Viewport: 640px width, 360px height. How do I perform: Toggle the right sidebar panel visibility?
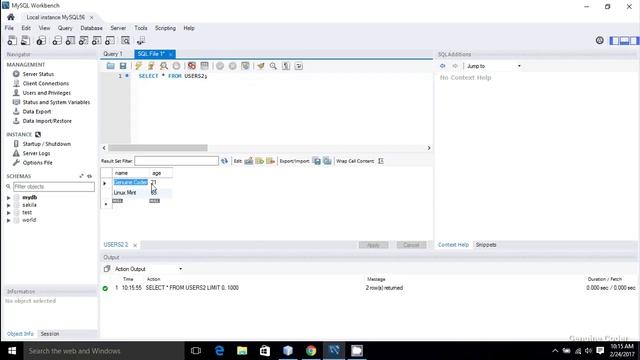click(634, 40)
